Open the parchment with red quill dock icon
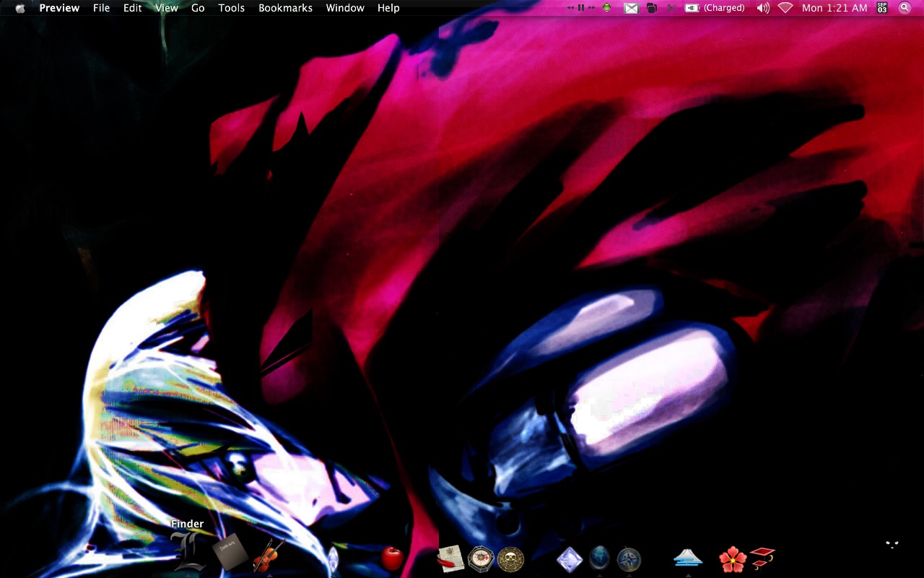This screenshot has width=924, height=578. 450,558
